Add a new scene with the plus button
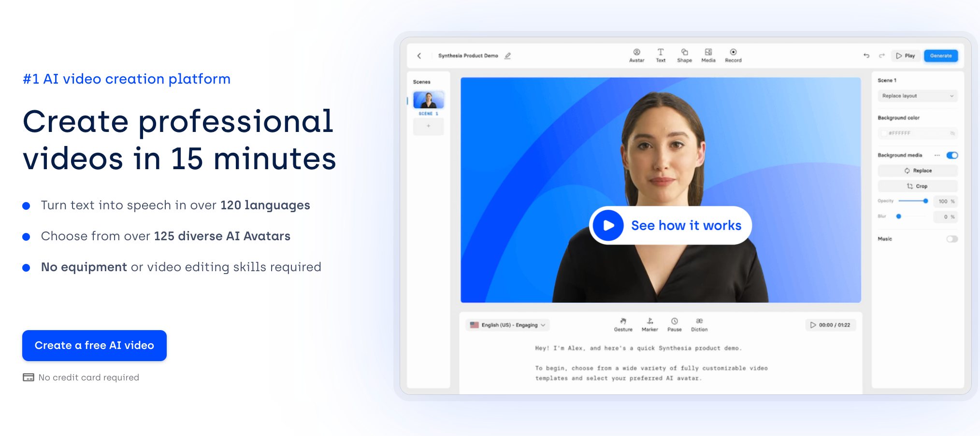Viewport: 980px width, 436px height. click(428, 126)
